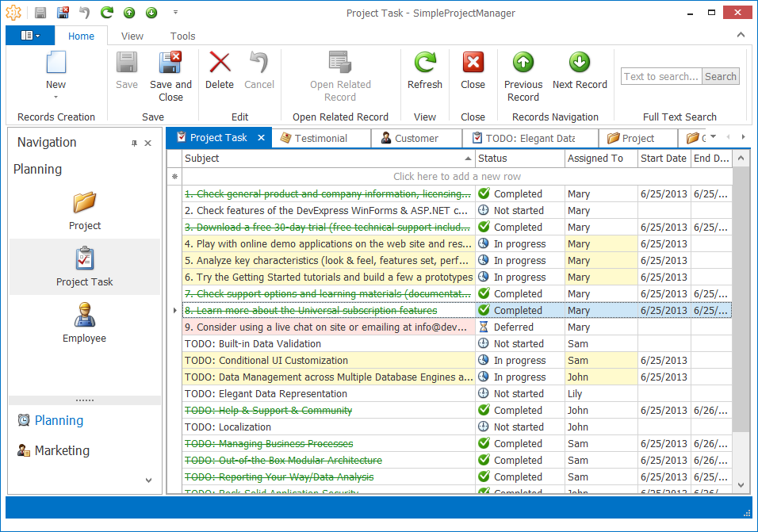The height and width of the screenshot is (532, 758).
Task: Click the red Close ribbon icon
Action: pyautogui.click(x=473, y=63)
